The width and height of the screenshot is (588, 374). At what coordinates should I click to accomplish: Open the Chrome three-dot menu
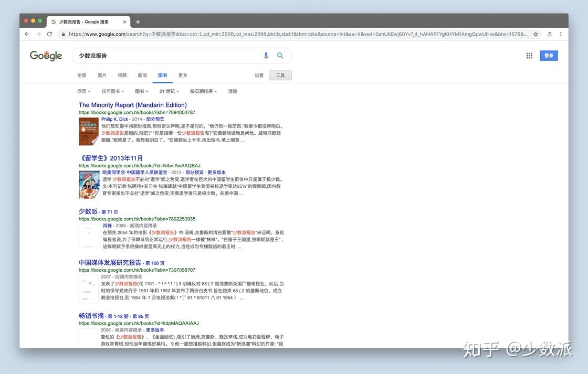coord(561,34)
